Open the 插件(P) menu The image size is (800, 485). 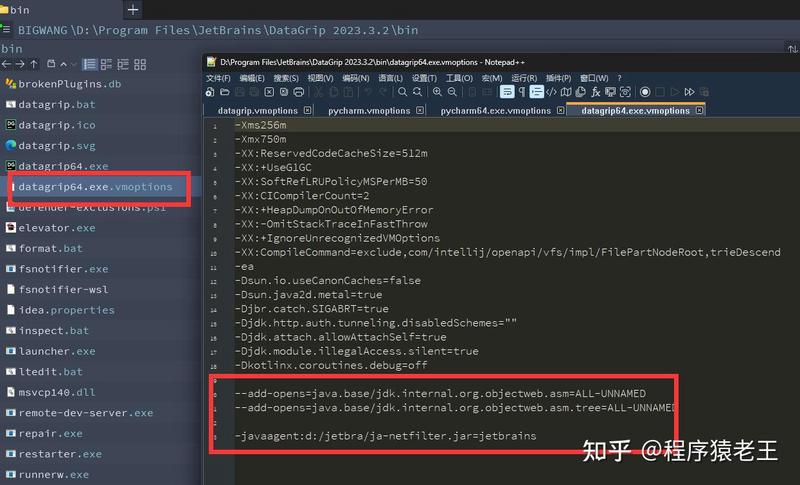(558, 78)
